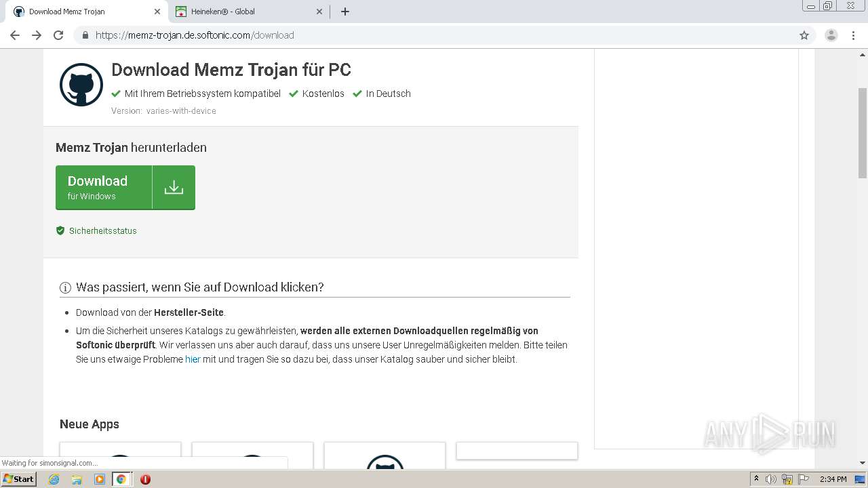Reload the current page
Screen dimensions: 868x488
pos(58,35)
